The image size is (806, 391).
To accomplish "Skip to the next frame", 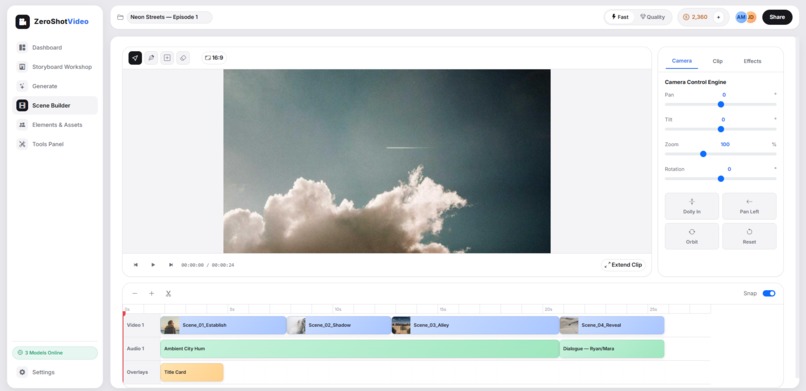I will (171, 265).
